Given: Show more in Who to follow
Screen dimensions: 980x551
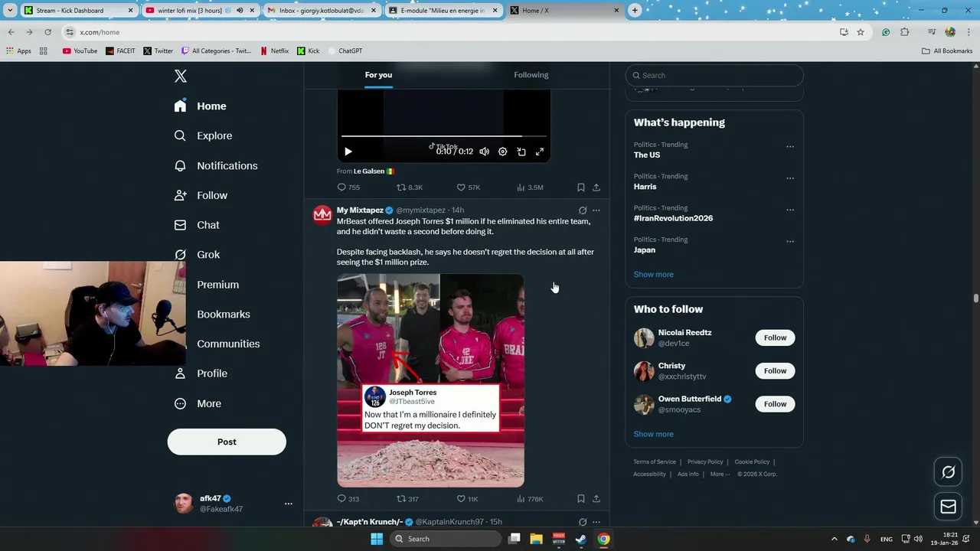Looking at the screenshot, I should tap(653, 434).
